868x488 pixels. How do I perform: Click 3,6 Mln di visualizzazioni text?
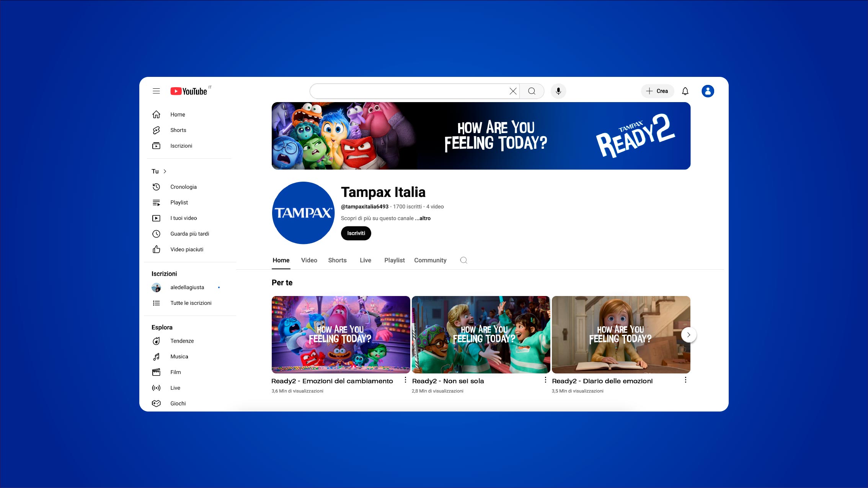[x=297, y=391]
